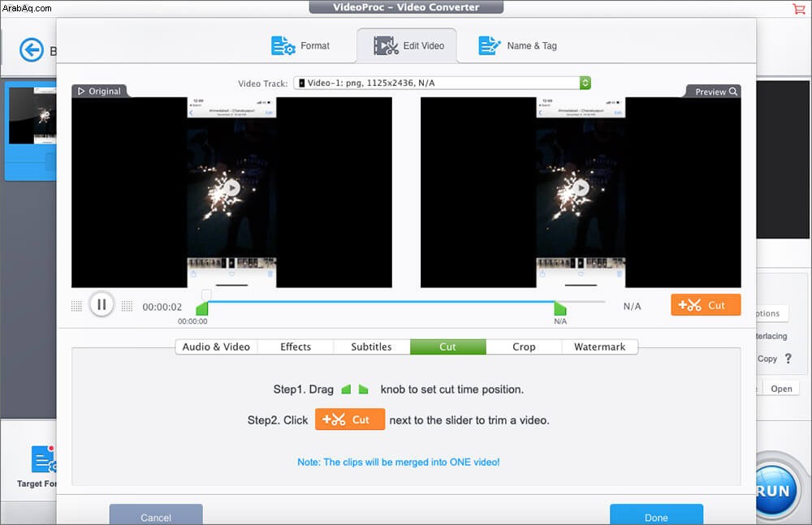The height and width of the screenshot is (525, 812).
Task: Switch to the Crop tab
Action: (x=524, y=347)
